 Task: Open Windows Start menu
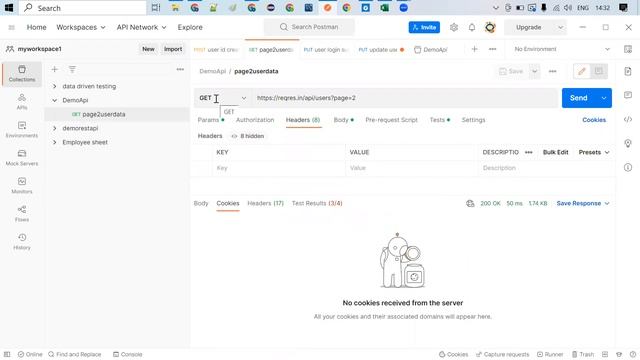pos(9,8)
